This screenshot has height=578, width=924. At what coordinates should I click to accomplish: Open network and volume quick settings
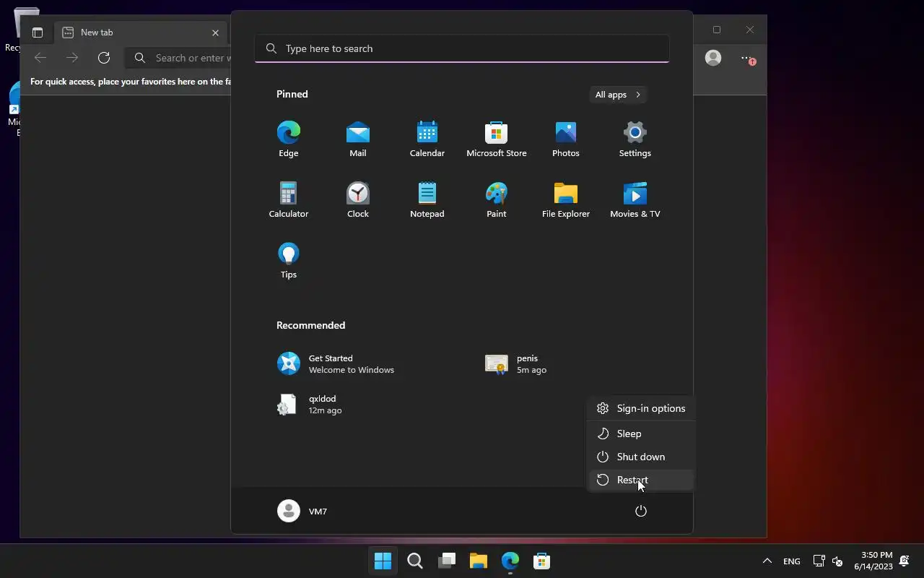coord(828,561)
